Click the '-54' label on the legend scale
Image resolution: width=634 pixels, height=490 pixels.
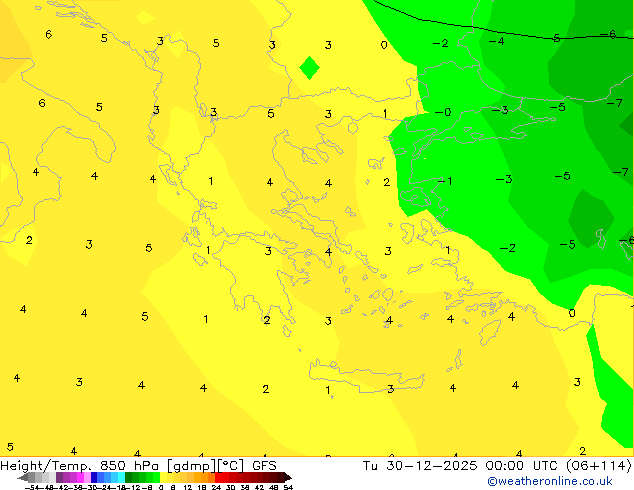(x=33, y=487)
